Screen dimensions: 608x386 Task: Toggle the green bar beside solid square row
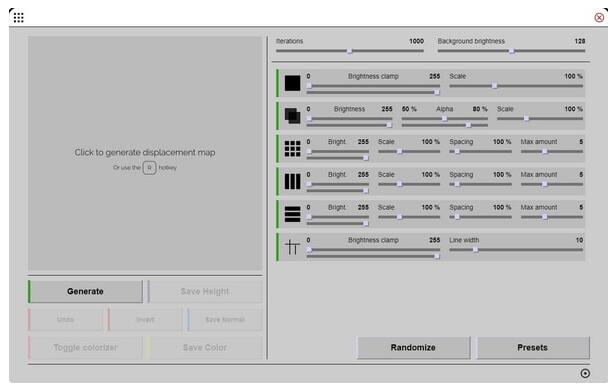[x=277, y=83]
